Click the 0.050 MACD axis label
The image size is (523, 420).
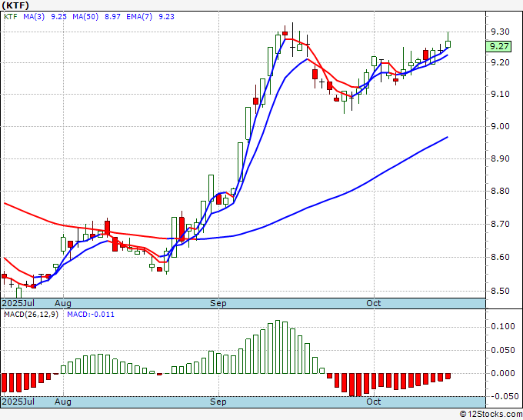pos(503,351)
